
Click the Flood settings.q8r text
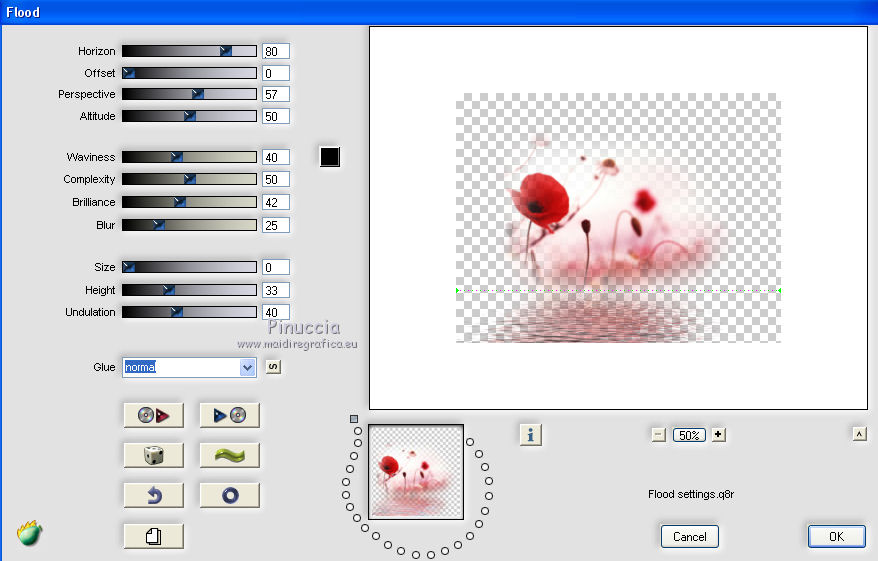[690, 494]
